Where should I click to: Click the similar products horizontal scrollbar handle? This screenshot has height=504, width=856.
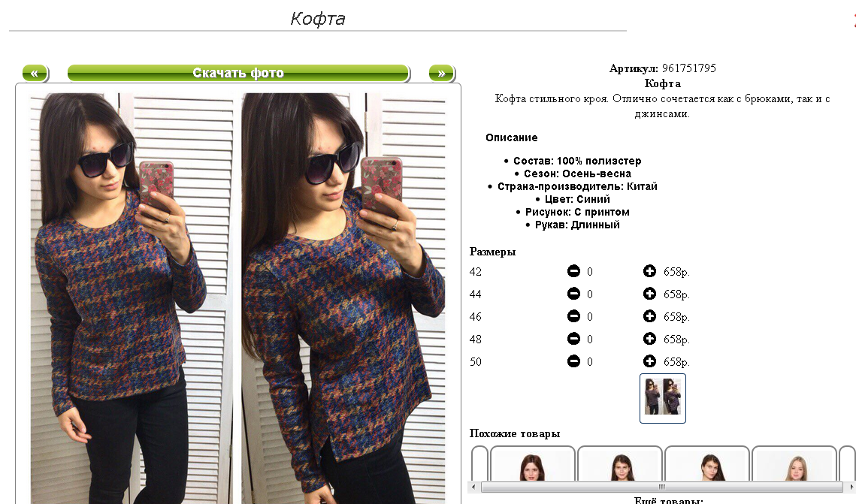point(661,487)
